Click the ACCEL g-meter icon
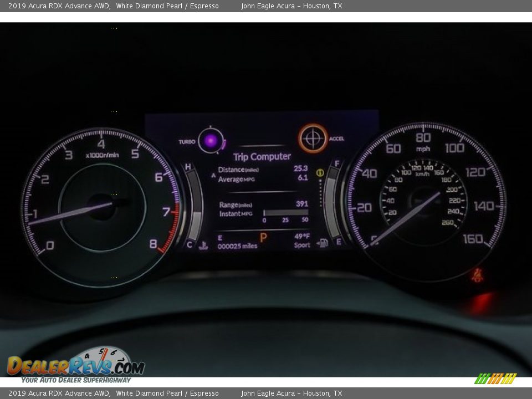Image resolution: width=532 pixels, height=399 pixels. (313, 138)
